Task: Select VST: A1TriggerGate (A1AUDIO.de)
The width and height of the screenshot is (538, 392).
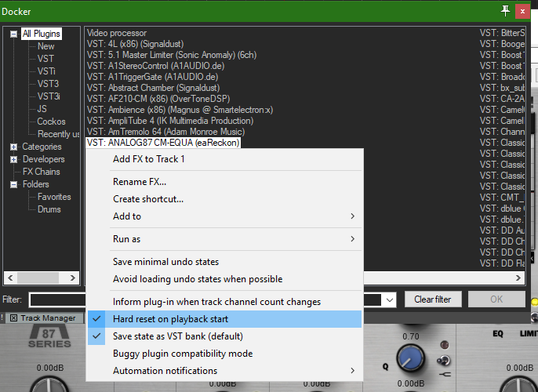Action: tap(152, 77)
